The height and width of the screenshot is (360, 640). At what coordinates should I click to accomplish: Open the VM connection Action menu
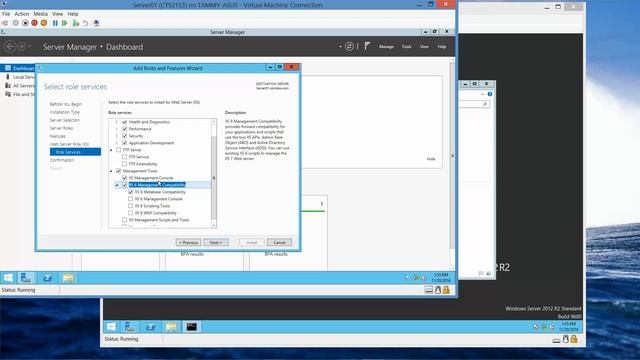point(22,14)
